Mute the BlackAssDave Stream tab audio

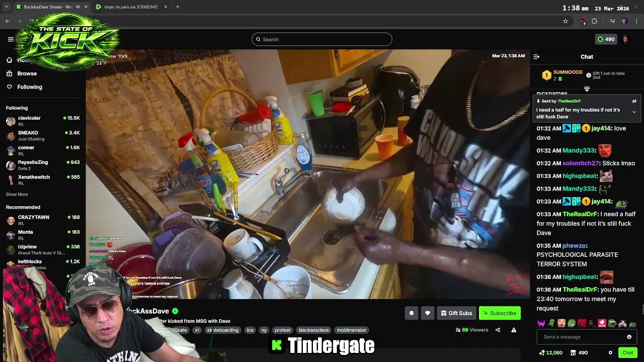pos(77,7)
